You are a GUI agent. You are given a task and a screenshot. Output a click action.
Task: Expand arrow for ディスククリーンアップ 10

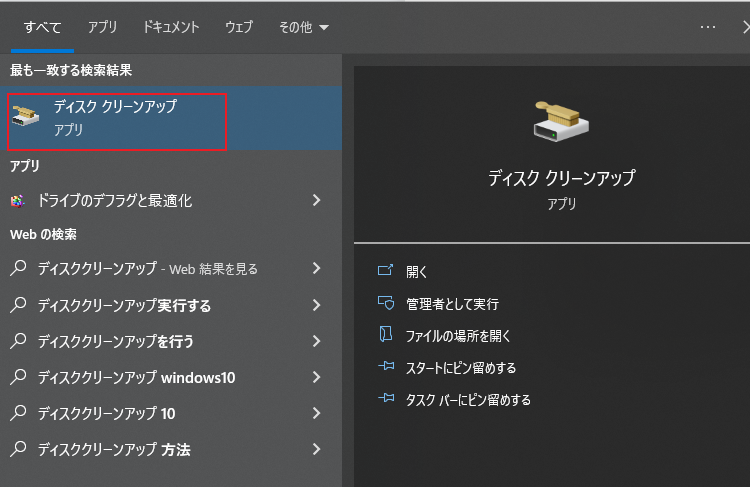click(x=316, y=413)
